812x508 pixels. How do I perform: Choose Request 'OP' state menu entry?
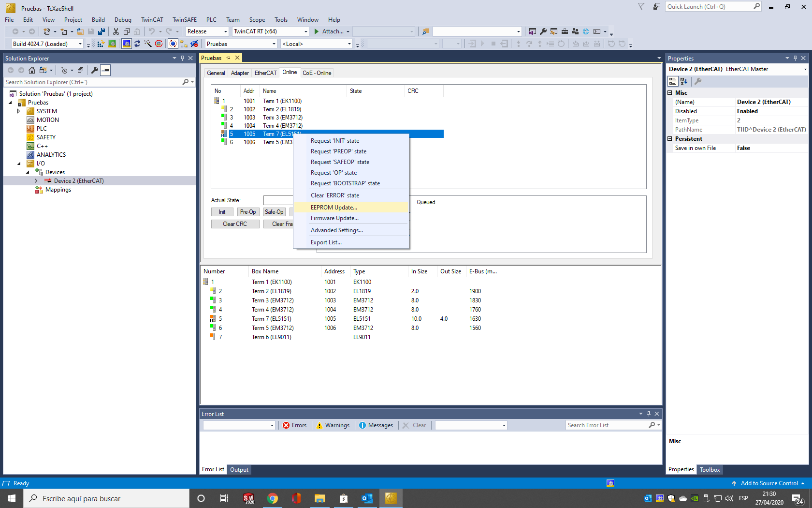[x=351, y=173]
